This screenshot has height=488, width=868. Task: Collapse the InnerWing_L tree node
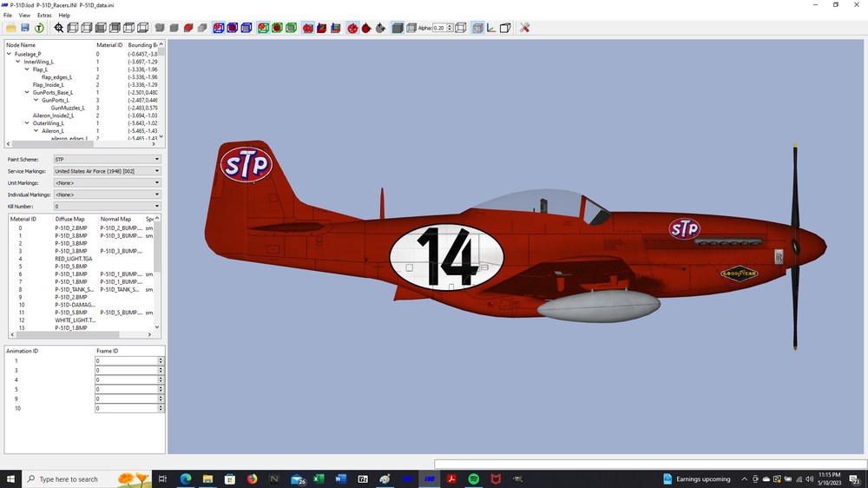17,62
